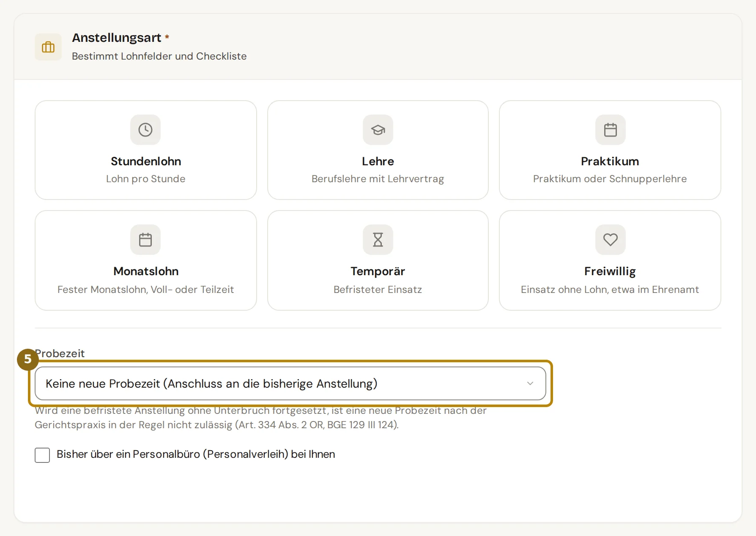Click the calendar icon in Monatslohn card

(145, 240)
